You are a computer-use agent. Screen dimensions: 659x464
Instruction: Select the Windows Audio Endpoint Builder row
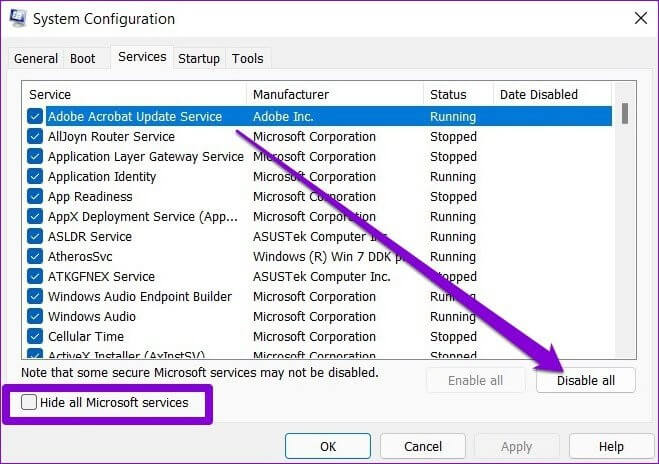coord(319,296)
